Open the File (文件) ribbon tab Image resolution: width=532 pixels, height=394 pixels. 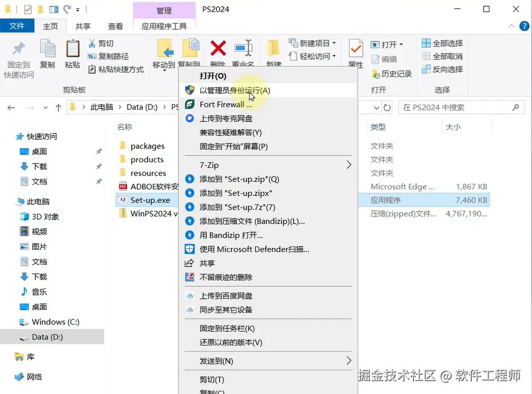pos(17,26)
